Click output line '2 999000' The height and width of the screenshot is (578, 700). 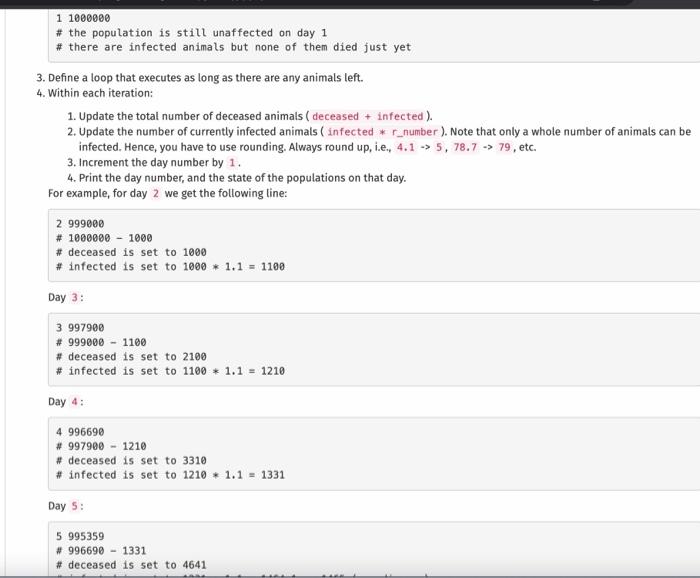[80, 224]
